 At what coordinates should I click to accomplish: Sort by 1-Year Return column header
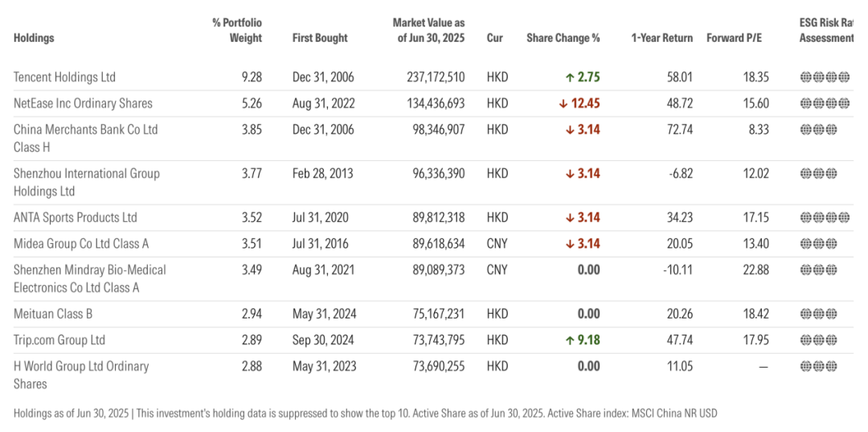[x=661, y=38]
